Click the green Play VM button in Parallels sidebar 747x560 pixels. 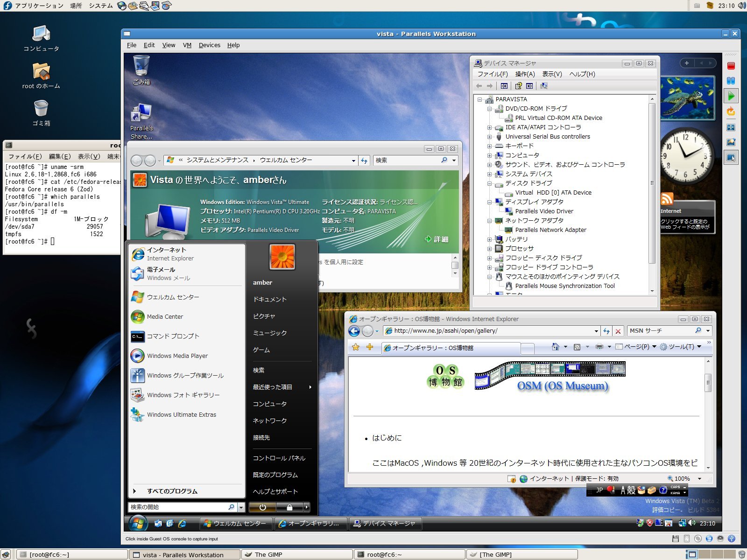pyautogui.click(x=731, y=96)
